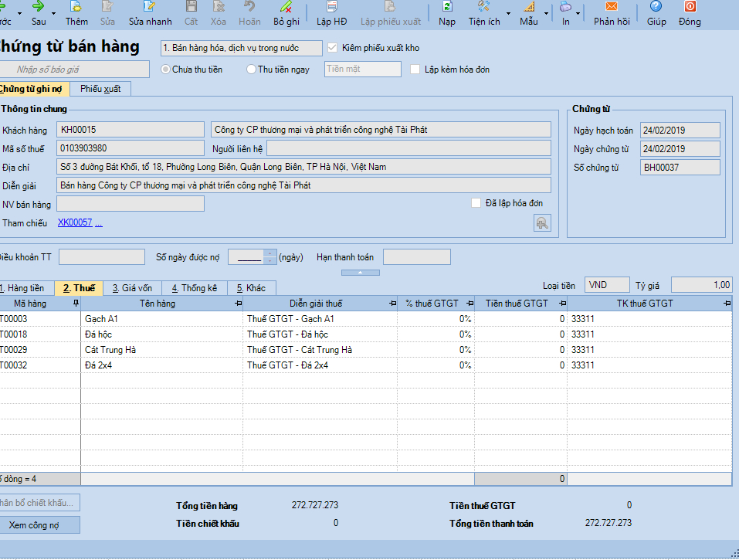Check Lập kèm hóa đơn box
The width and height of the screenshot is (739, 560).
click(x=415, y=70)
